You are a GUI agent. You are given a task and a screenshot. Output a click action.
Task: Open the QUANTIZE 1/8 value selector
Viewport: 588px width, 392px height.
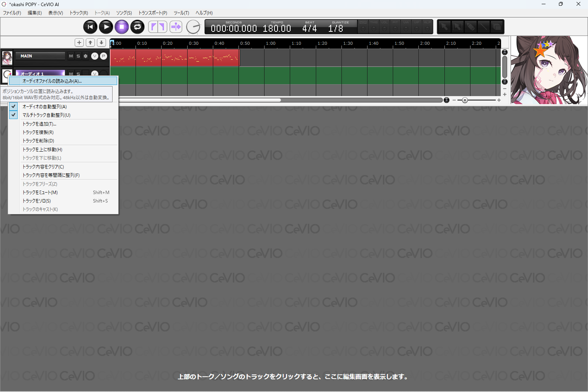click(x=336, y=28)
